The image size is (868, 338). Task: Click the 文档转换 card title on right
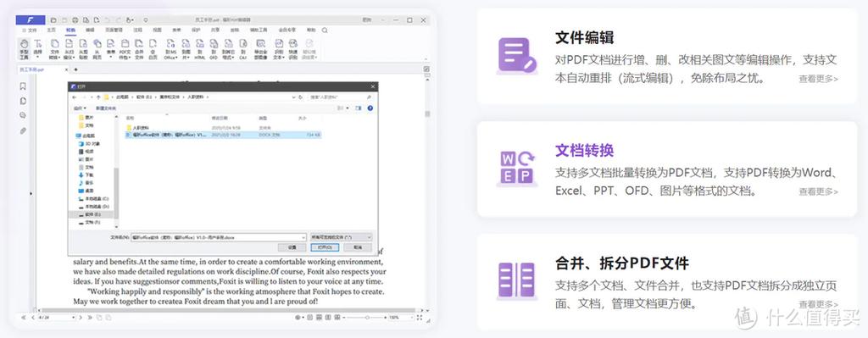(x=585, y=151)
